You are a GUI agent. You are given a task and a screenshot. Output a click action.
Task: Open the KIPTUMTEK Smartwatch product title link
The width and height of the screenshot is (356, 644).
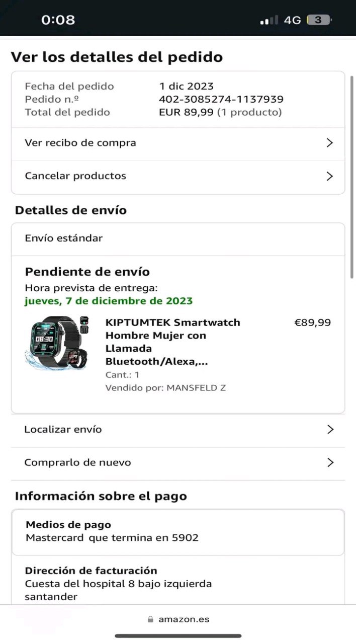[x=173, y=342]
